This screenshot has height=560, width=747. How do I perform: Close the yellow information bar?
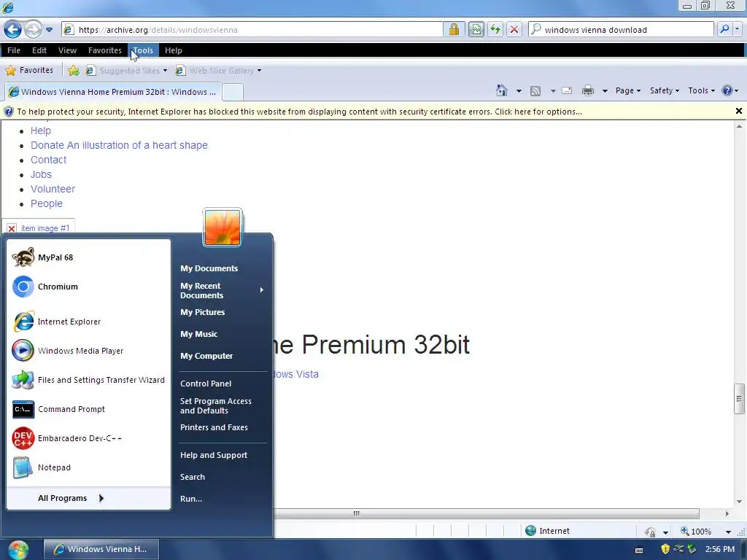738,111
